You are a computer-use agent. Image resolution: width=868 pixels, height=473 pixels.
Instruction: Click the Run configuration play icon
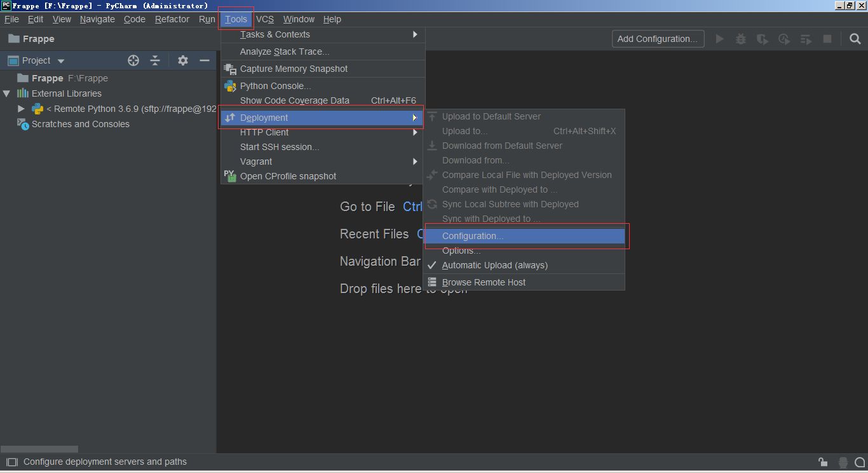pyautogui.click(x=719, y=39)
